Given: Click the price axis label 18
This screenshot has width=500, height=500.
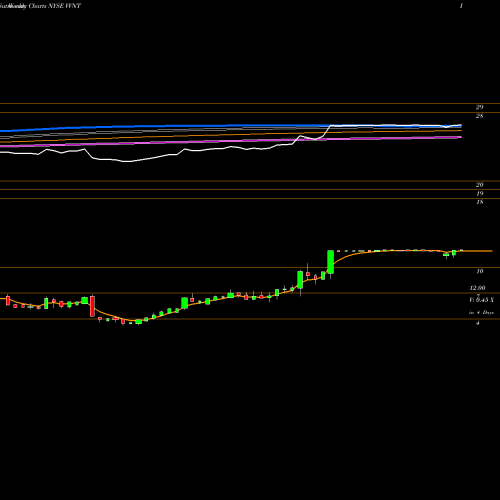Looking at the screenshot, I should point(479,202).
